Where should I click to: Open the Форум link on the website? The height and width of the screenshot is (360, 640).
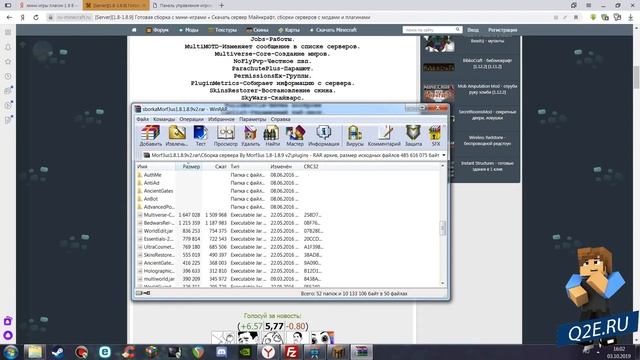click(158, 30)
